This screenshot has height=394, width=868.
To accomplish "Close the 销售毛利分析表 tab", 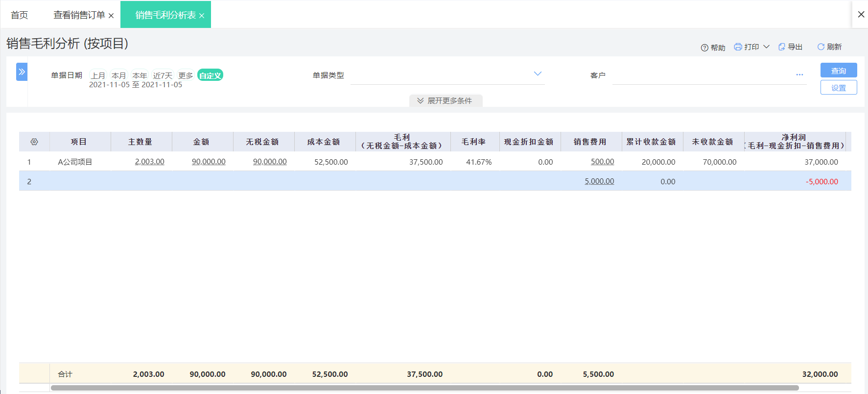I will point(202,16).
